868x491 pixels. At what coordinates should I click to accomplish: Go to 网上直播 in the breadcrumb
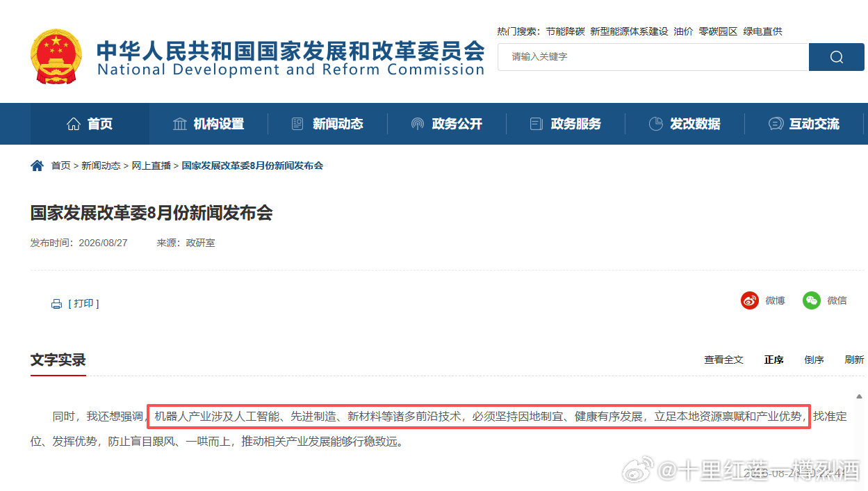151,166
